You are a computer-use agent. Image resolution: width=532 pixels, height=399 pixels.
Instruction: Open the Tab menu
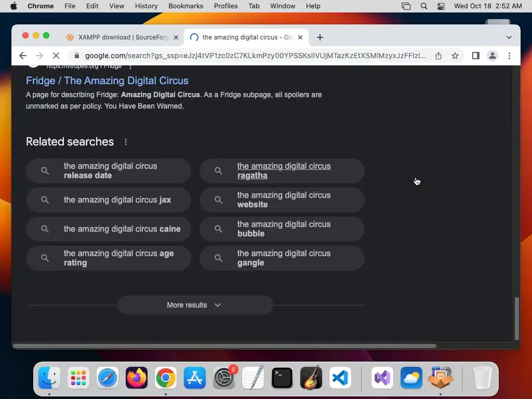coord(254,6)
